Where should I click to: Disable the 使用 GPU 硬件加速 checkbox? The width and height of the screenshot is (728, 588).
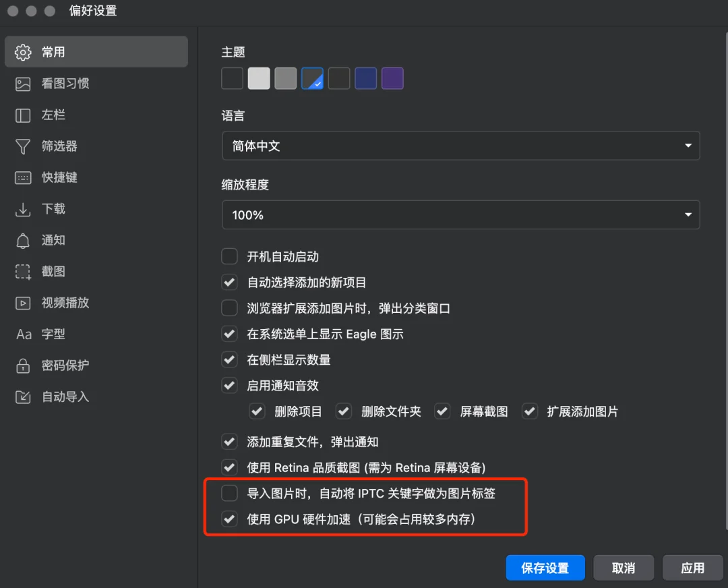(230, 519)
